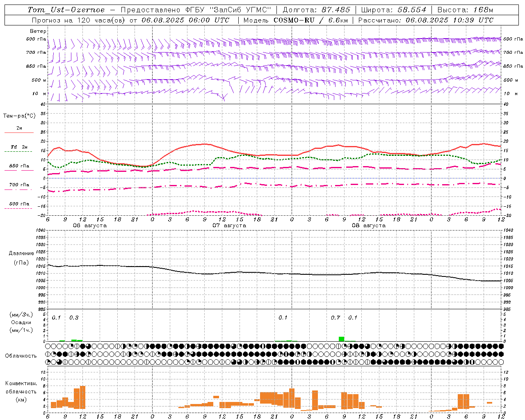Click the Осадки panel label
The width and height of the screenshot is (525, 420).
[x=21, y=322]
